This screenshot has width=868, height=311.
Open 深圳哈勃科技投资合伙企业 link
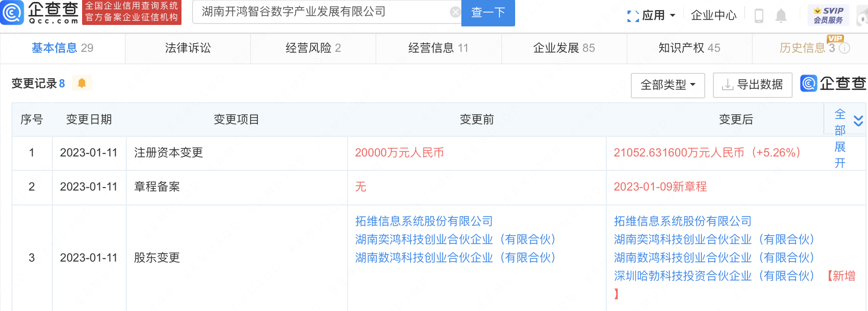click(682, 276)
